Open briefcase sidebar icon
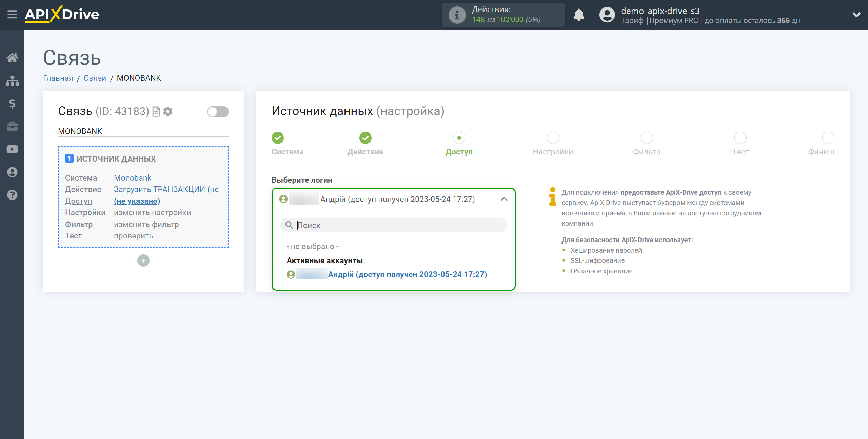Image resolution: width=868 pixels, height=439 pixels. tap(12, 126)
